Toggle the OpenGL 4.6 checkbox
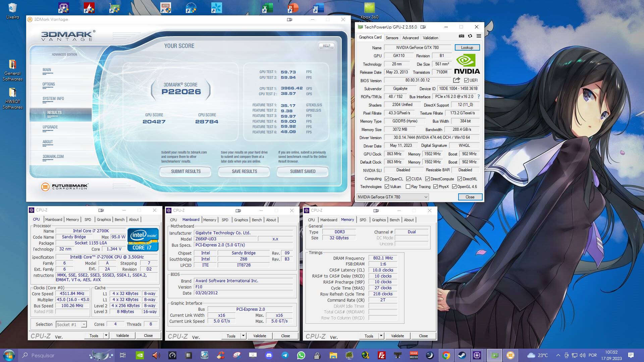This screenshot has width=644, height=362. (x=454, y=187)
